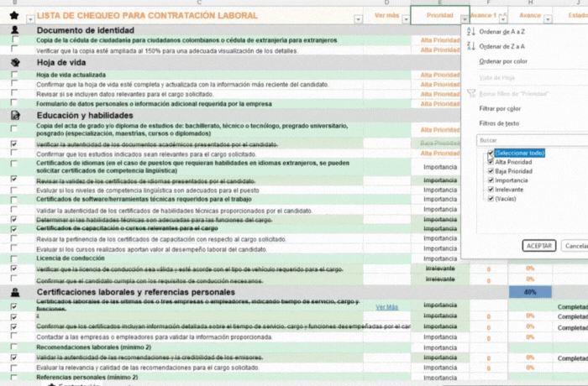
Task: Select column C header
Action: [x=199, y=3]
